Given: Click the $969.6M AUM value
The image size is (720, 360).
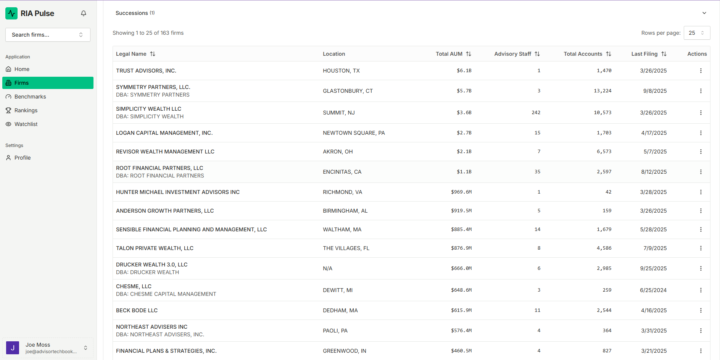Looking at the screenshot, I should 461,192.
